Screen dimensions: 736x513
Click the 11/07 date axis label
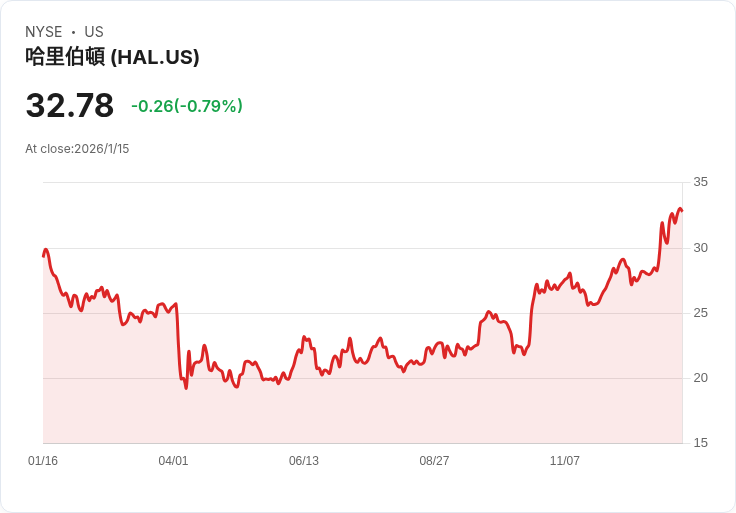(x=565, y=461)
